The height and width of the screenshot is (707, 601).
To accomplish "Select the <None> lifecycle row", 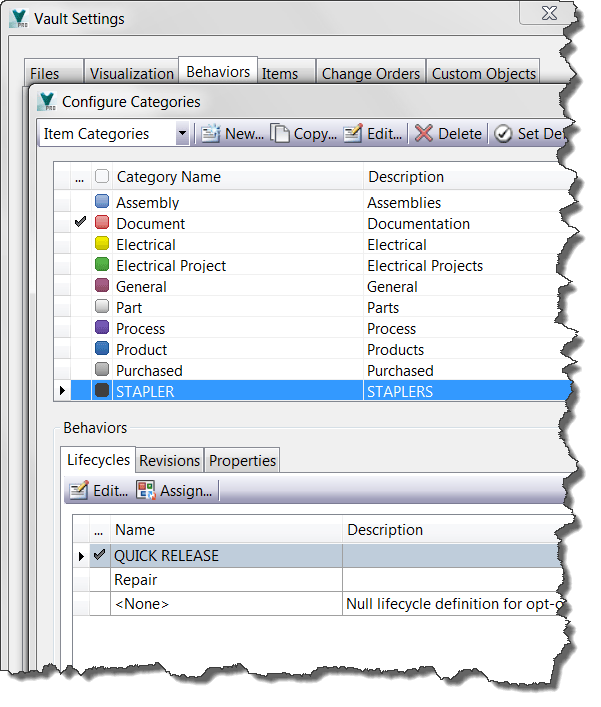I will click(318, 604).
